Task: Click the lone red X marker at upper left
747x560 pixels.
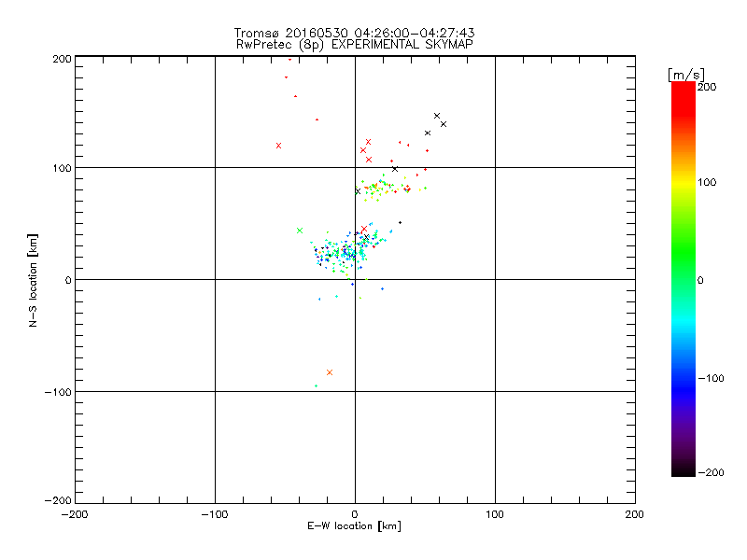Action: coord(278,146)
